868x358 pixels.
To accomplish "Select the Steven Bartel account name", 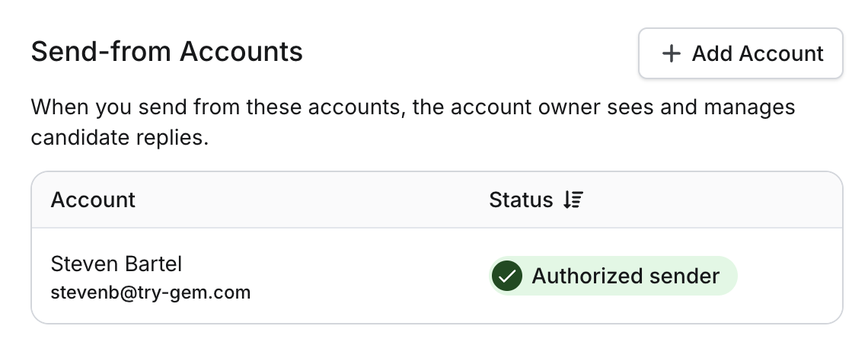I will (x=116, y=264).
